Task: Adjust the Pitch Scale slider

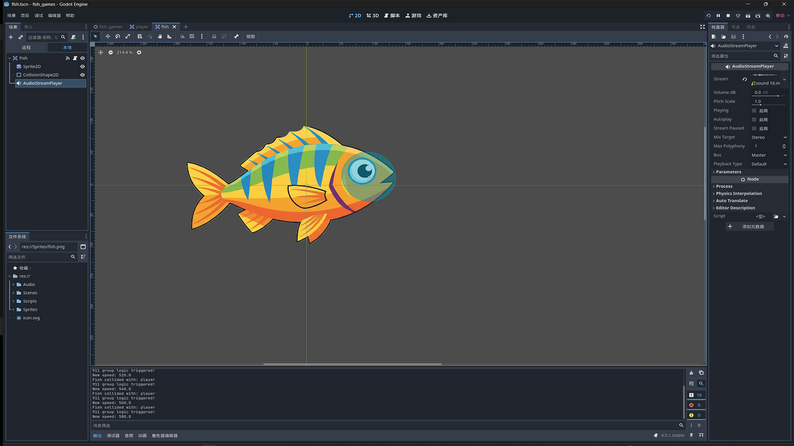Action: point(769,105)
